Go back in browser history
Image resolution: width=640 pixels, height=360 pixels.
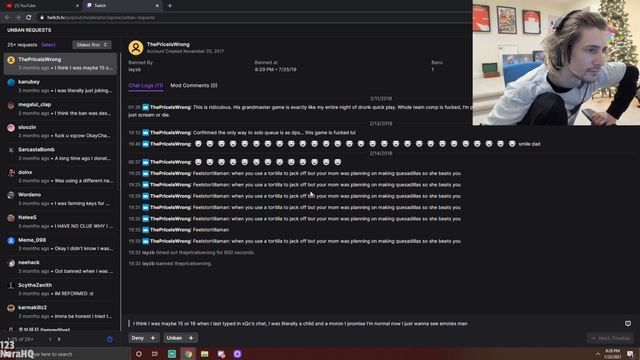7,18
